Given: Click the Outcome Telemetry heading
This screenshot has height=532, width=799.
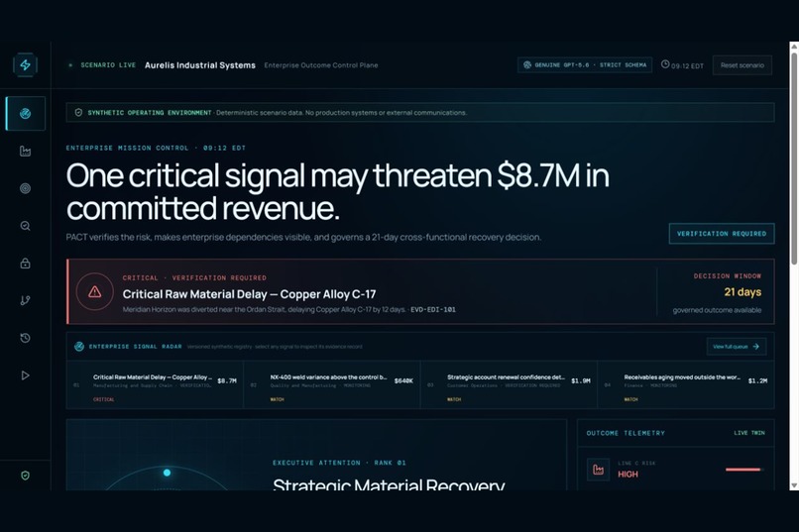Looking at the screenshot, I should [626, 433].
